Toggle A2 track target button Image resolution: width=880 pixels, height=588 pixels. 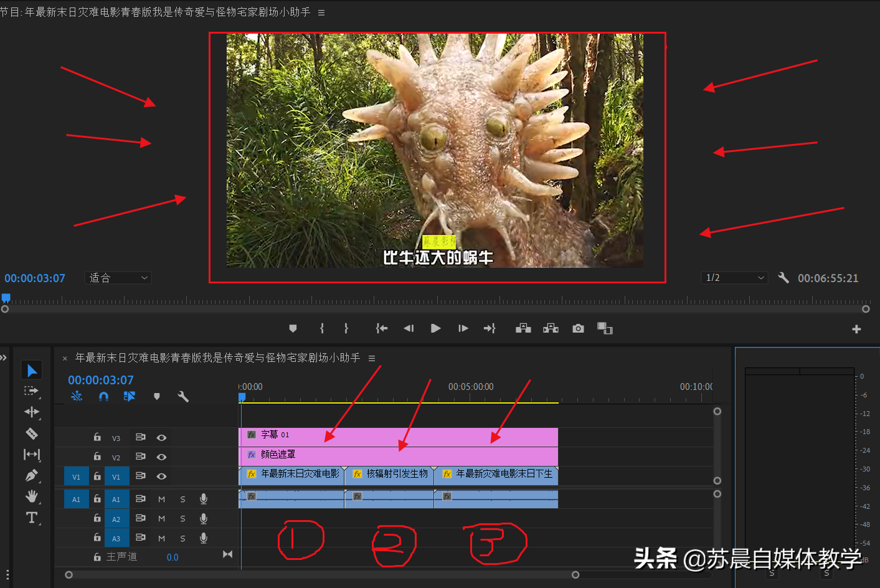[116, 519]
